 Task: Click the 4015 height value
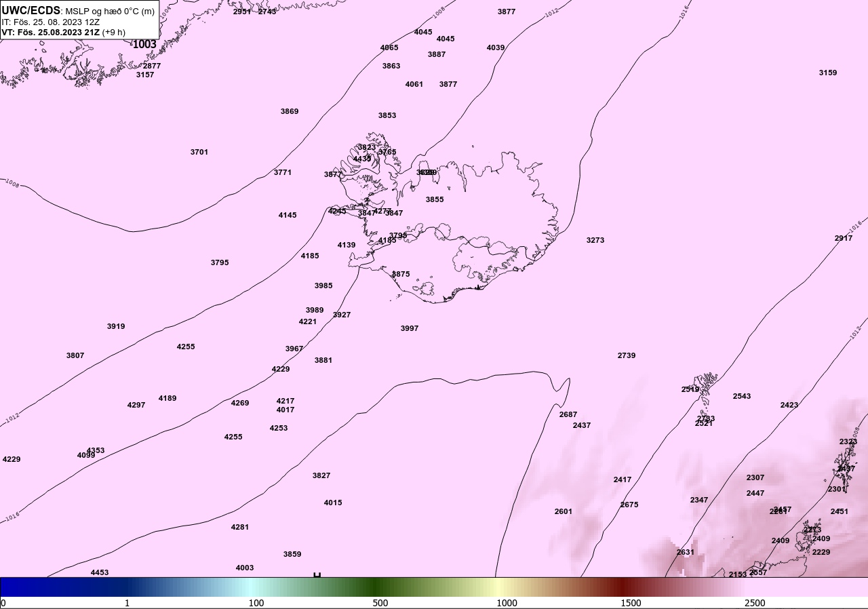(333, 503)
